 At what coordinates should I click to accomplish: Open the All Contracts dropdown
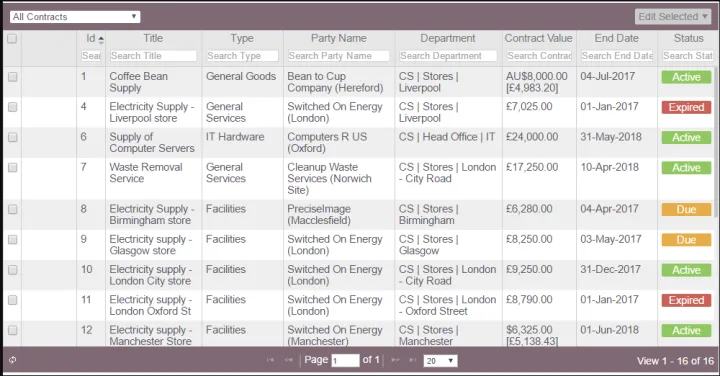coord(75,17)
